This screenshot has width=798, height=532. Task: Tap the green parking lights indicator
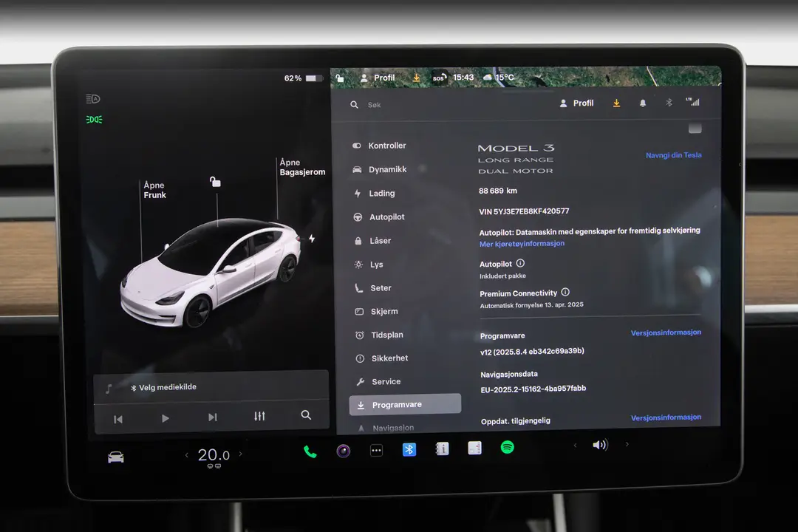pyautogui.click(x=94, y=120)
